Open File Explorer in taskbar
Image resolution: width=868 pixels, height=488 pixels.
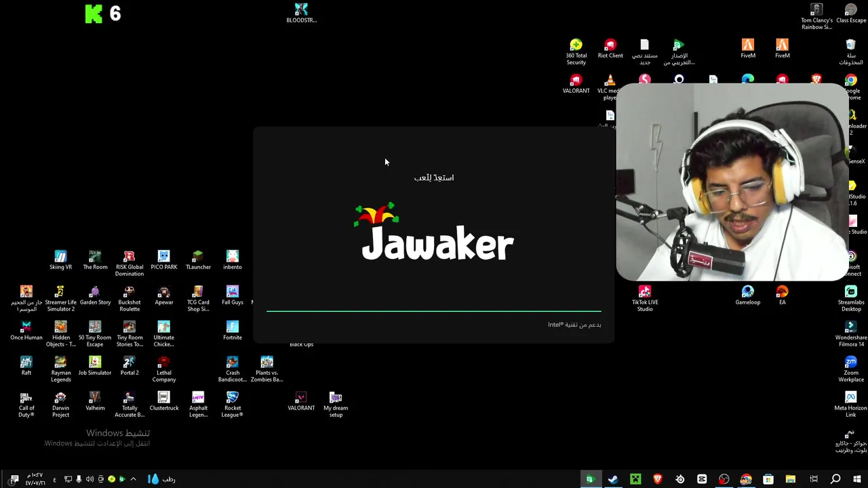coord(791,479)
